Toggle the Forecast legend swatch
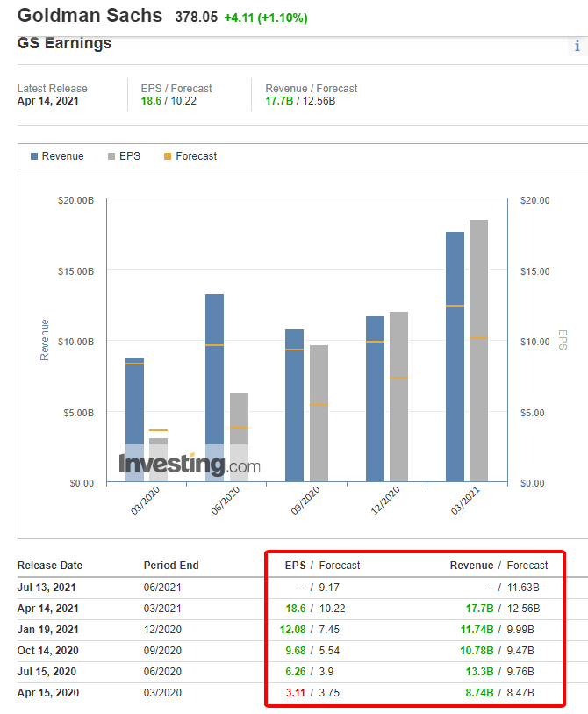This screenshot has width=588, height=714. [x=168, y=156]
